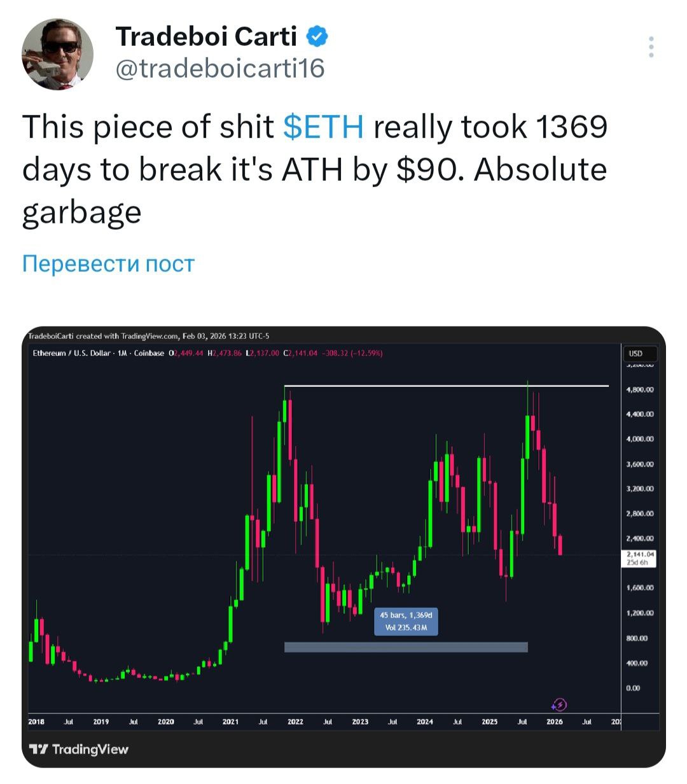687x784 pixels.
Task: Click the 2026 label on the time axis
Action: pyautogui.click(x=554, y=722)
